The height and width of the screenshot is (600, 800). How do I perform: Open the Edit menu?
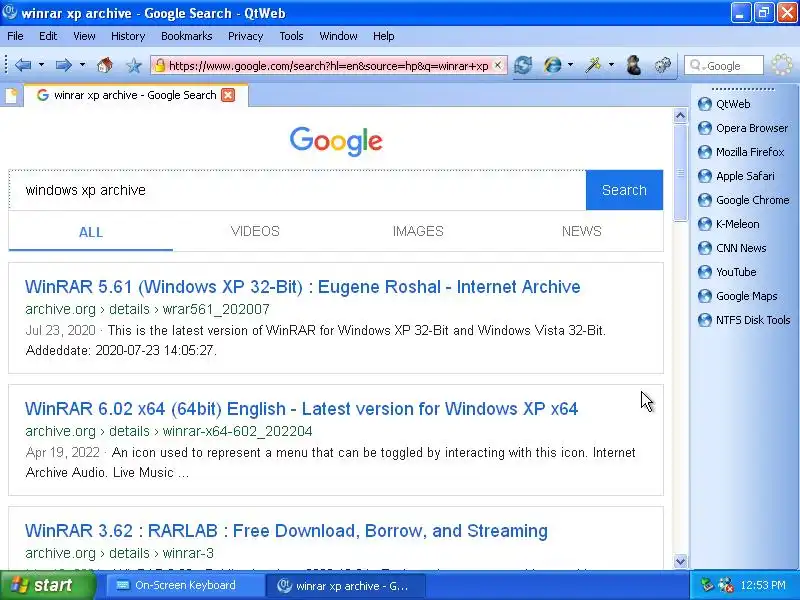point(48,36)
